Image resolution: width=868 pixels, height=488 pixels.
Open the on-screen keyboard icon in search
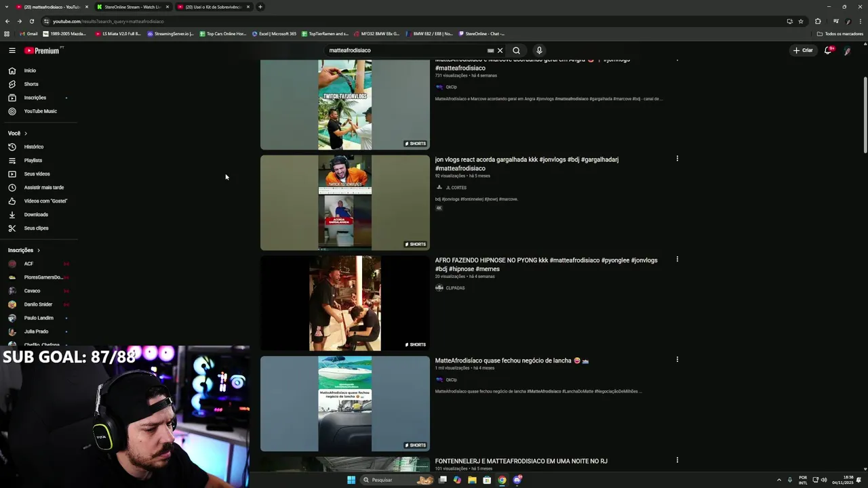[x=490, y=50]
